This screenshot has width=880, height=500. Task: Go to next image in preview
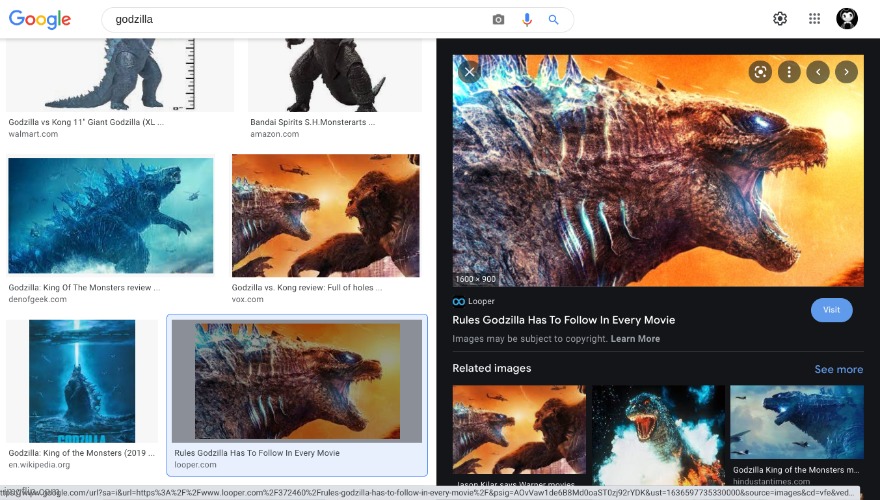tap(846, 72)
